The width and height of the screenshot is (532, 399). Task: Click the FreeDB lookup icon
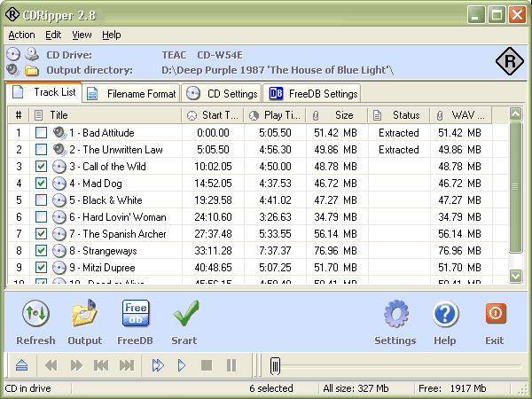(x=136, y=315)
